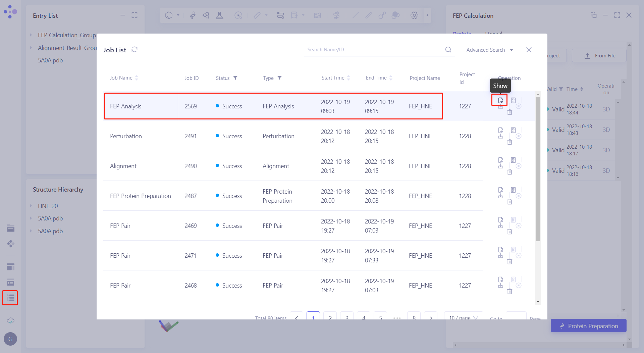Open log icon for FEP Protein Preparation job
Screen dimensions: 644x353
pyautogui.click(x=513, y=190)
